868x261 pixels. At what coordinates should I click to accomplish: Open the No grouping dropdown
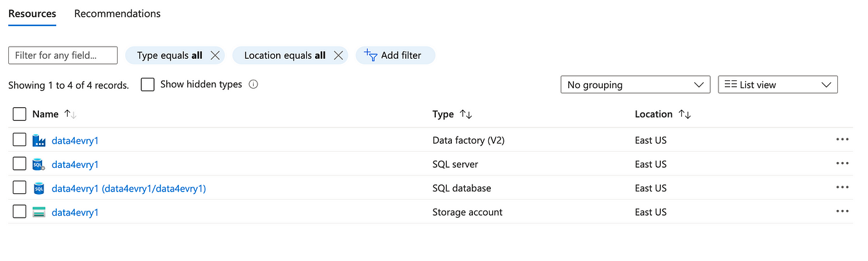pyautogui.click(x=635, y=84)
